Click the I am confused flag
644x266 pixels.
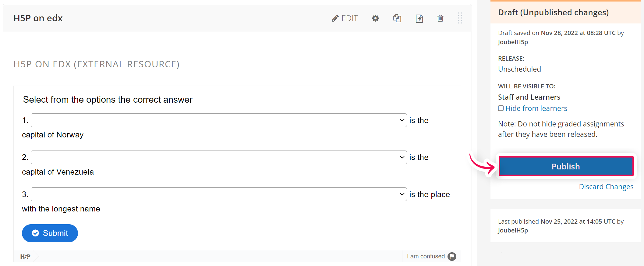[431, 257]
